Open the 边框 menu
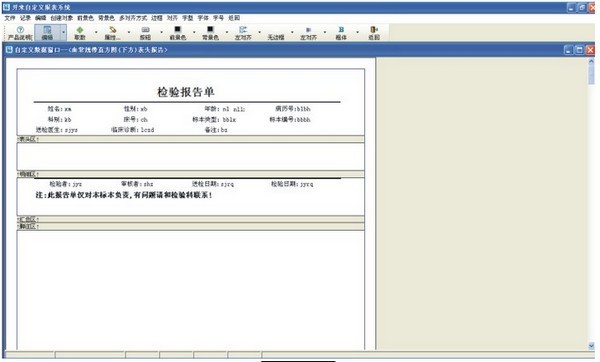Screen dimensions: 600x362 [157, 18]
